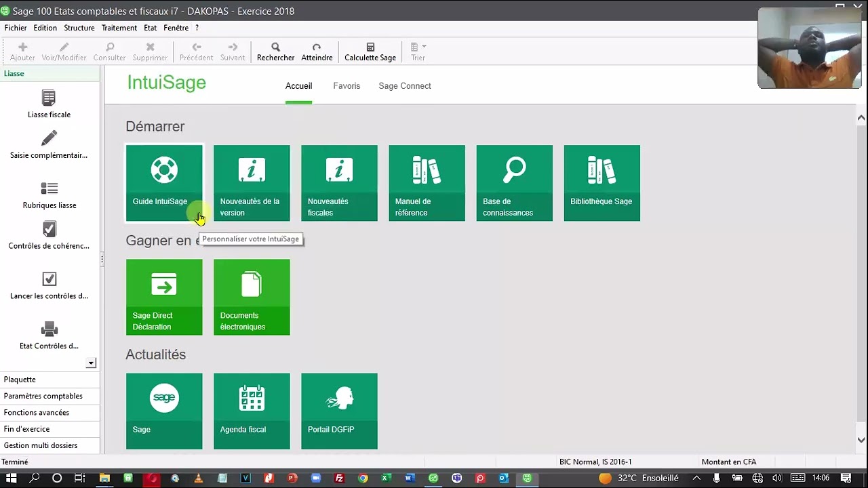Image resolution: width=868 pixels, height=488 pixels.
Task: Open the Nouveautés fiscales tile
Action: point(339,183)
